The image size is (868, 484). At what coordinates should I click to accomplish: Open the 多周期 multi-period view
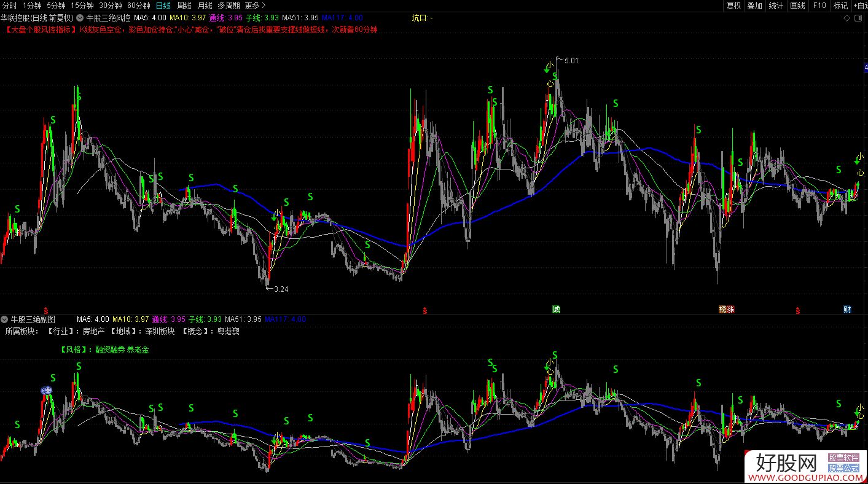pos(229,6)
